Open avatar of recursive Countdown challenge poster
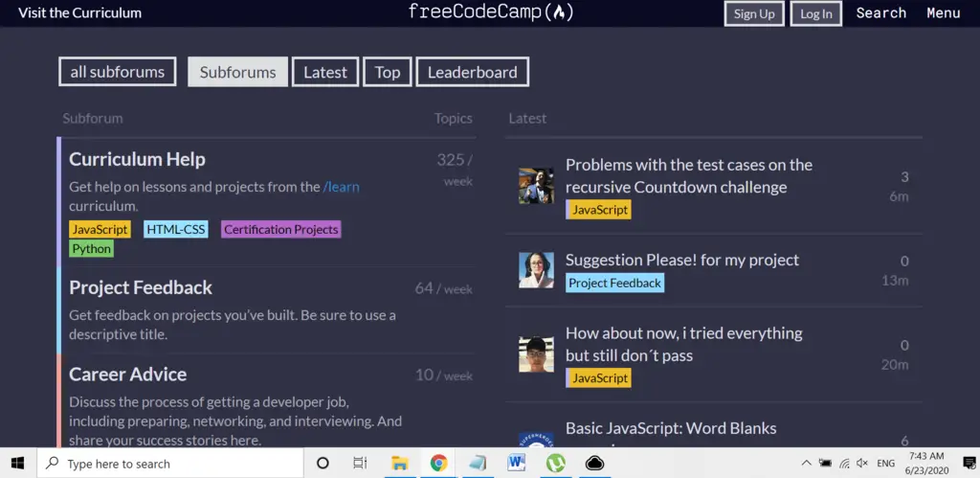Viewport: 980px width, 478px height. (x=536, y=186)
